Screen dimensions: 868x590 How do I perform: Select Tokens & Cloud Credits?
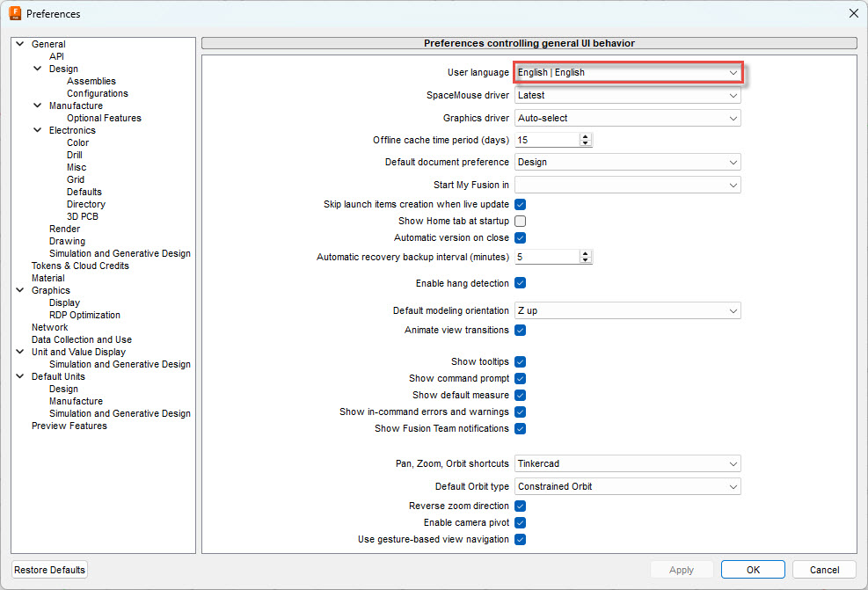[x=80, y=266]
